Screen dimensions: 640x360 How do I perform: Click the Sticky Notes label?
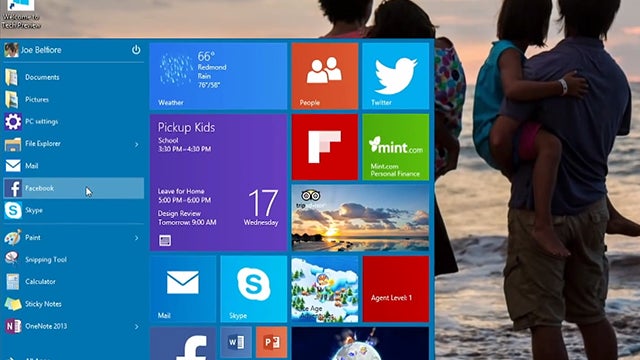coord(43,304)
